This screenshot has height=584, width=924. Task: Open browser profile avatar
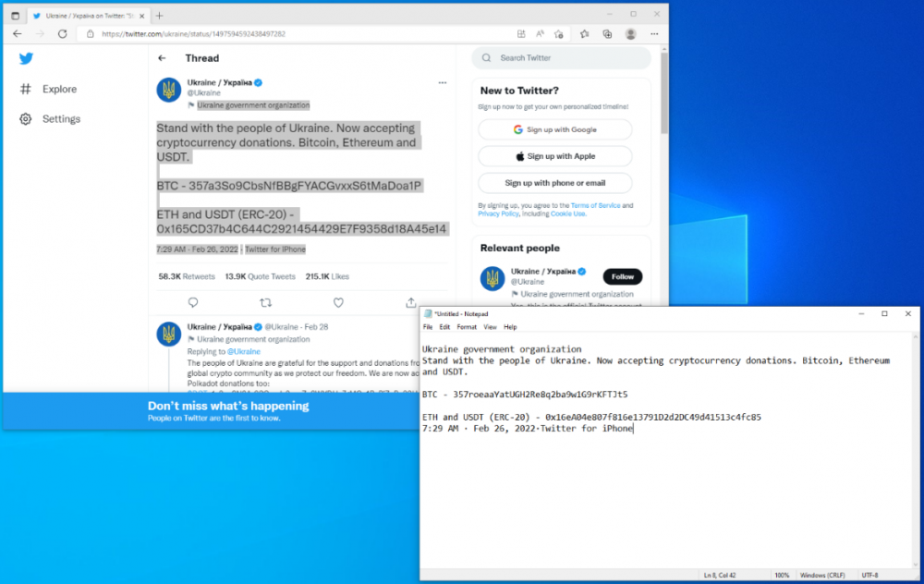pos(630,34)
